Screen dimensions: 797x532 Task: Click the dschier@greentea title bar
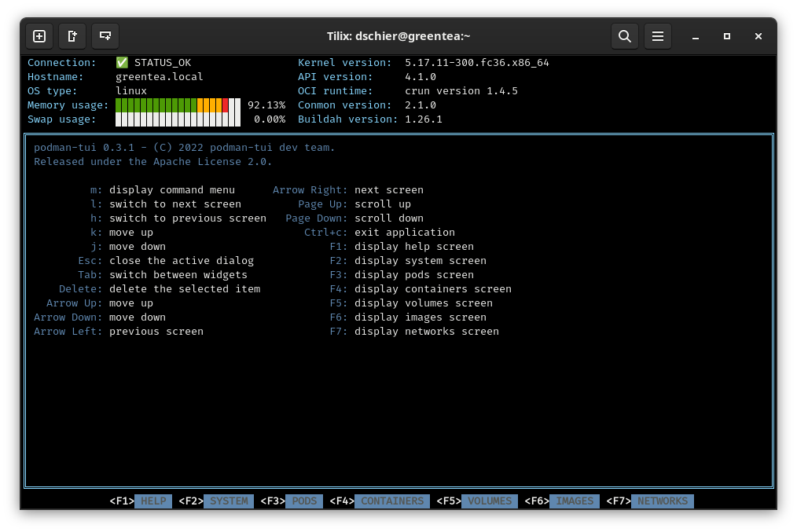(x=398, y=36)
